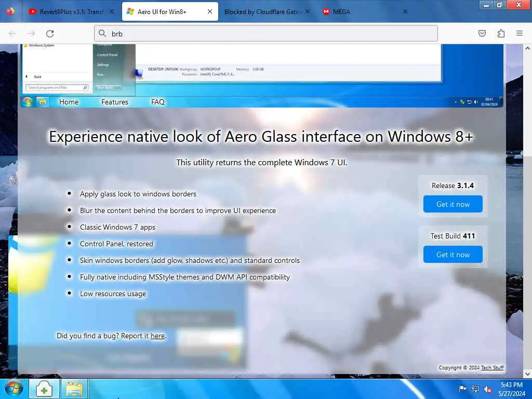Click folder icon in page banner

(x=43, y=102)
